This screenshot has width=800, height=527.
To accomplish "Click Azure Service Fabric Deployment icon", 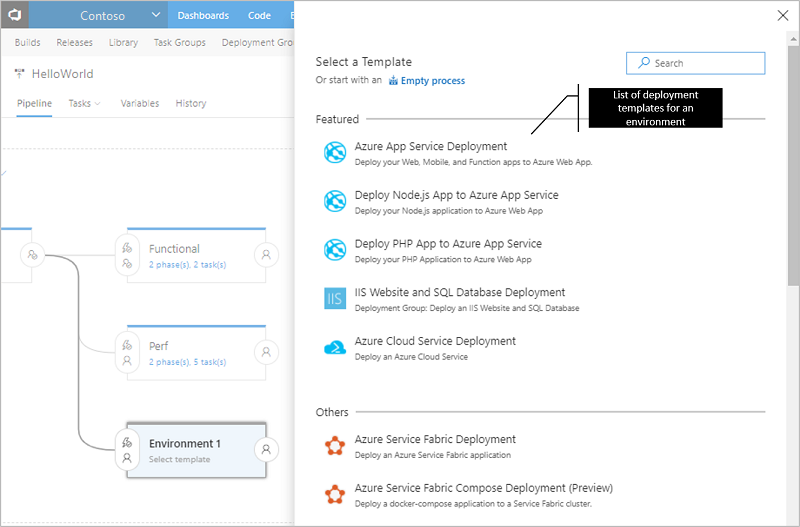I will 335,446.
